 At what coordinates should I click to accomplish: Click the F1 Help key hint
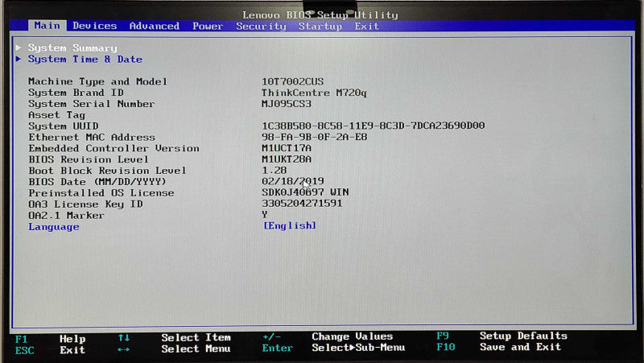[50, 339]
